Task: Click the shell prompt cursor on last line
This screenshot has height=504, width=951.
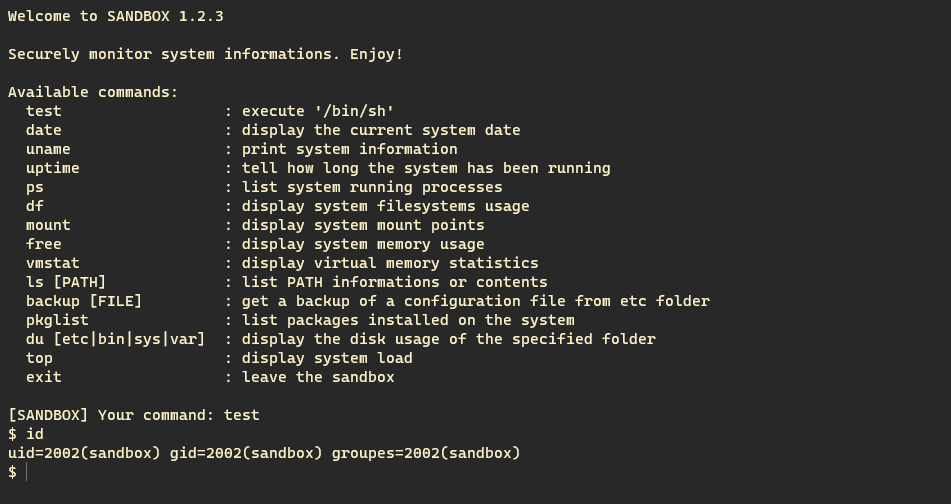Action: (x=27, y=472)
